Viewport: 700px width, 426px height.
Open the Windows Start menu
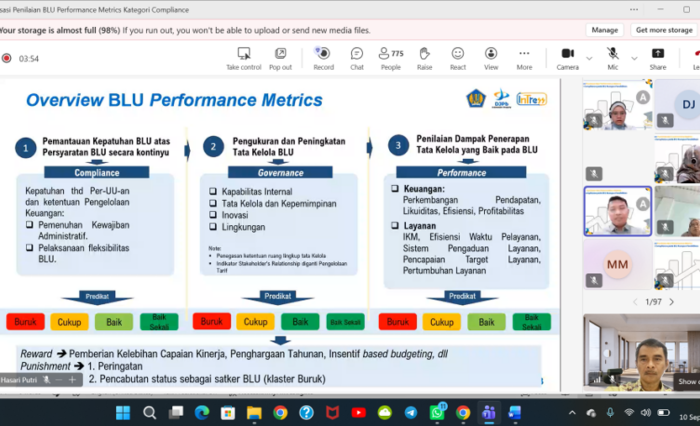point(123,413)
